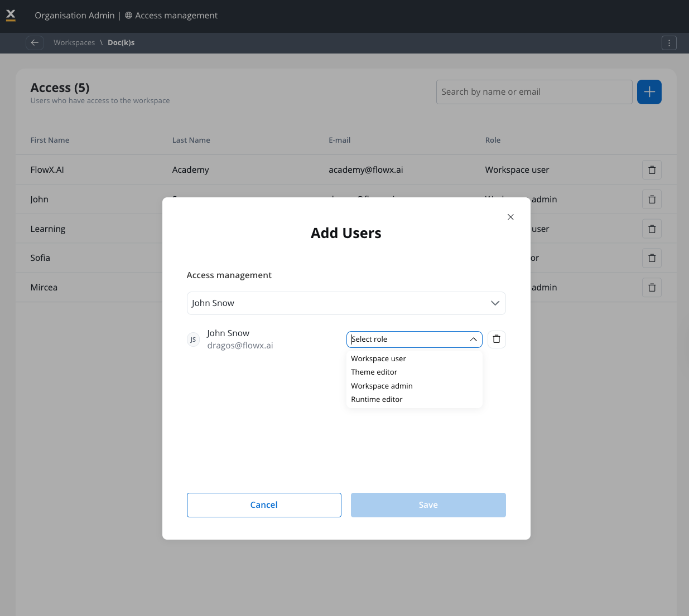689x616 pixels.
Task: Select Workspace admin from role list
Action: pos(382,386)
